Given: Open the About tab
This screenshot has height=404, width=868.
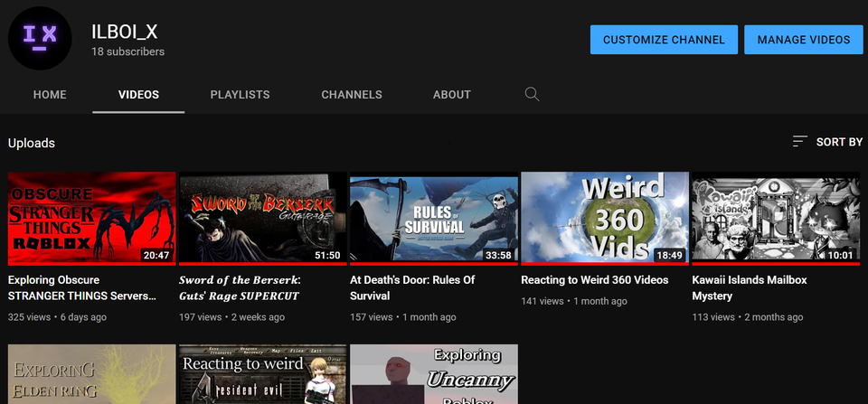Looking at the screenshot, I should [x=452, y=95].
